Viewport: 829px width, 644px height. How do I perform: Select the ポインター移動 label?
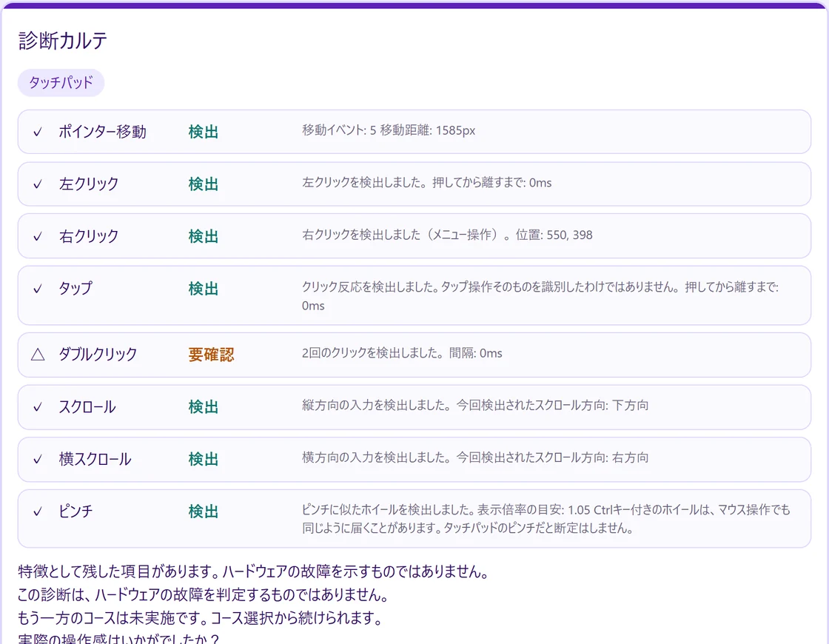click(x=103, y=132)
